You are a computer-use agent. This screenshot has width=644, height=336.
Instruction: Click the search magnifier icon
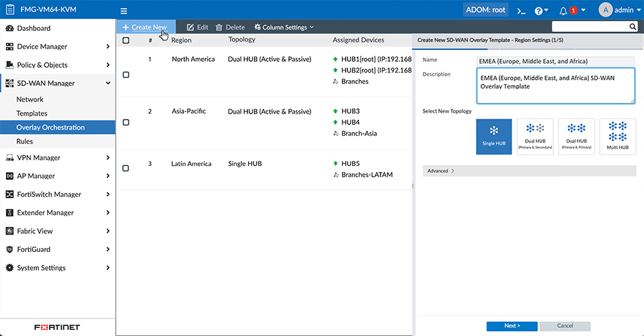pos(633,27)
